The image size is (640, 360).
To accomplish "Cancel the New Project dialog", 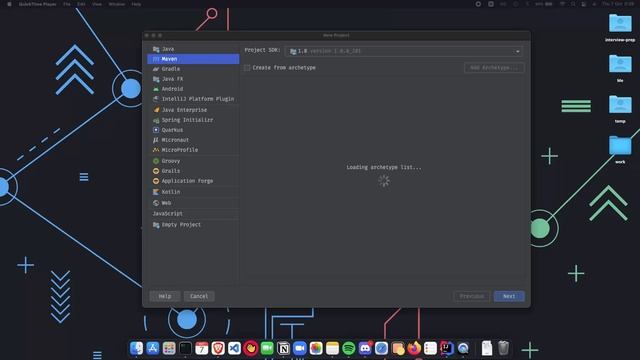I will [x=199, y=296].
